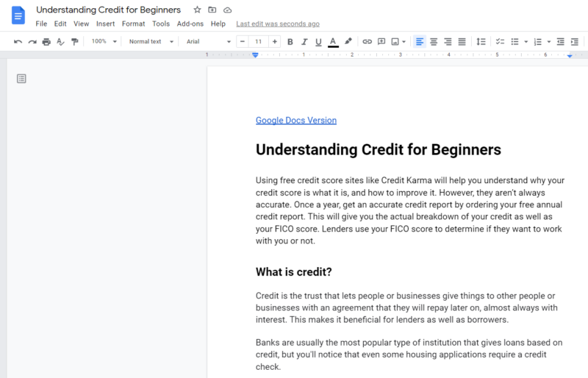
Task: Insert an image
Action: (395, 42)
